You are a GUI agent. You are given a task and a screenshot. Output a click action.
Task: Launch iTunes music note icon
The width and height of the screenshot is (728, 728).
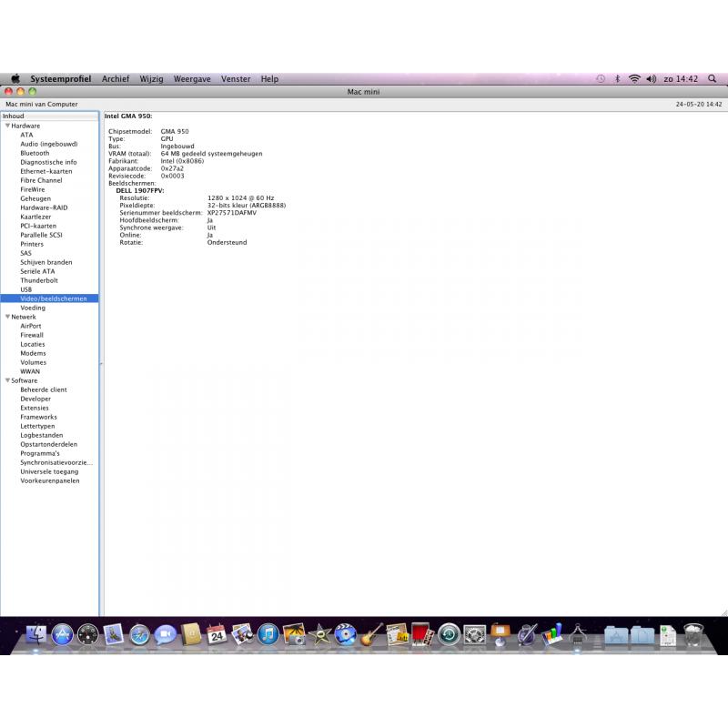coord(268,634)
